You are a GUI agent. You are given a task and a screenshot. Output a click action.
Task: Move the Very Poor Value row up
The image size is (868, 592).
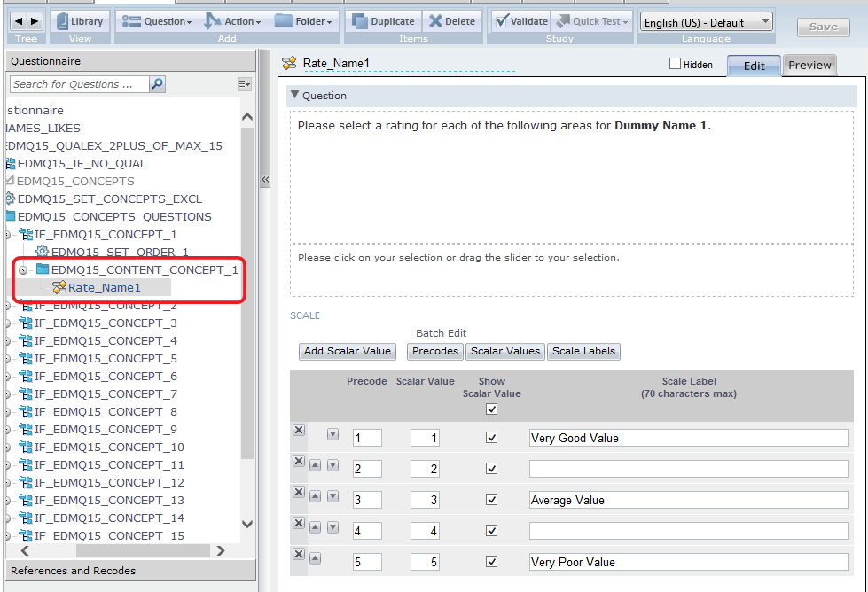pyautogui.click(x=315, y=558)
